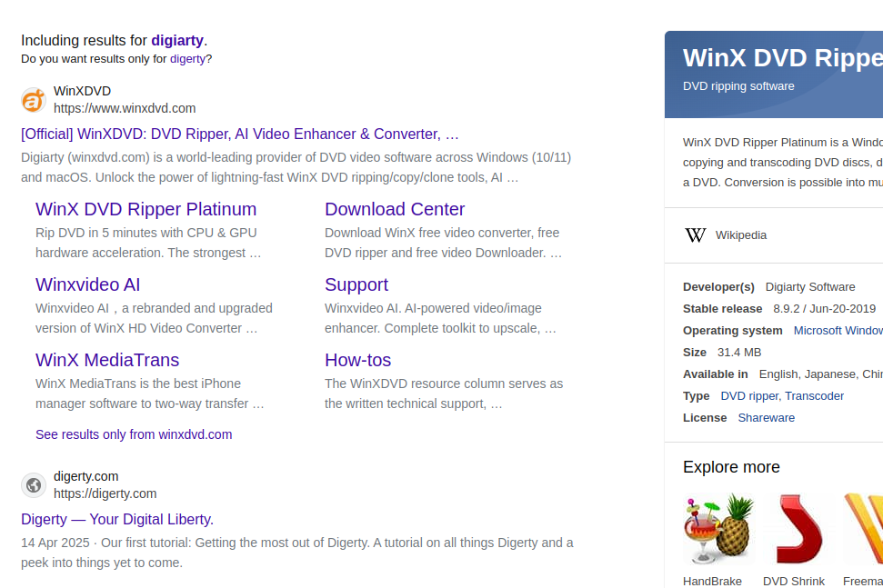Open the Winxvideo AI sitelink

point(88,284)
